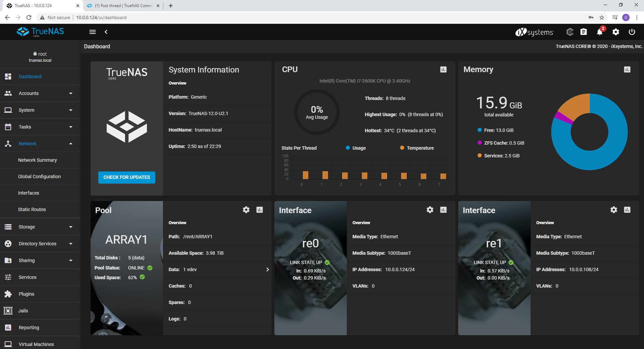Screen dimensions: 644x349
Task: Reload the page in browser
Action: tap(29, 17)
